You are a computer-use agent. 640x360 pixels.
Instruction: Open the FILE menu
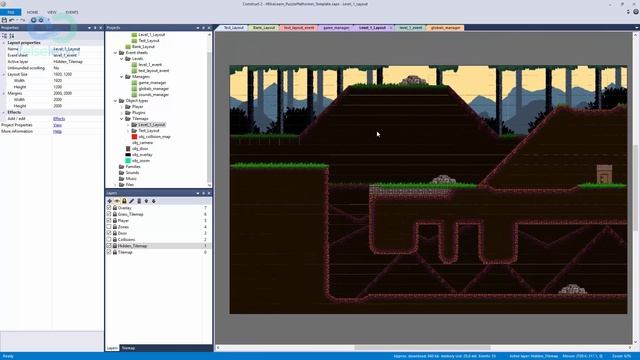pos(11,12)
